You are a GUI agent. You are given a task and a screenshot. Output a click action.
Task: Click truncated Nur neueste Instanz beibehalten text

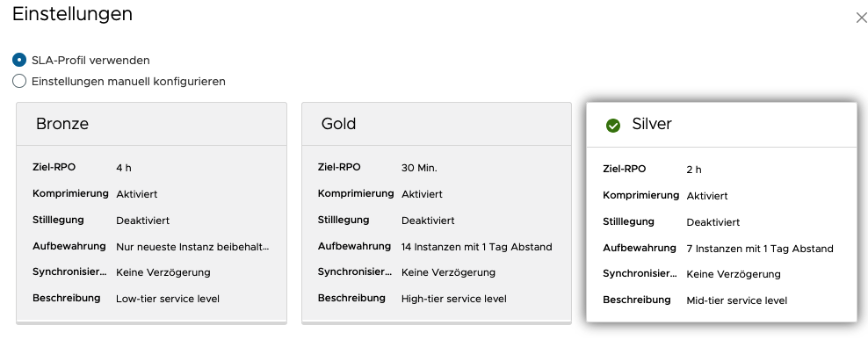pyautogui.click(x=192, y=247)
